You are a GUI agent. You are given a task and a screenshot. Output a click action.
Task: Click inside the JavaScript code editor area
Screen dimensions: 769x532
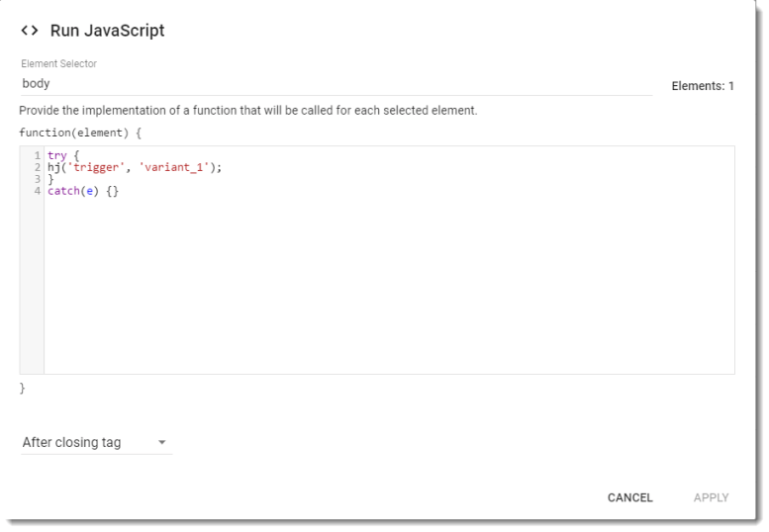tap(389, 260)
